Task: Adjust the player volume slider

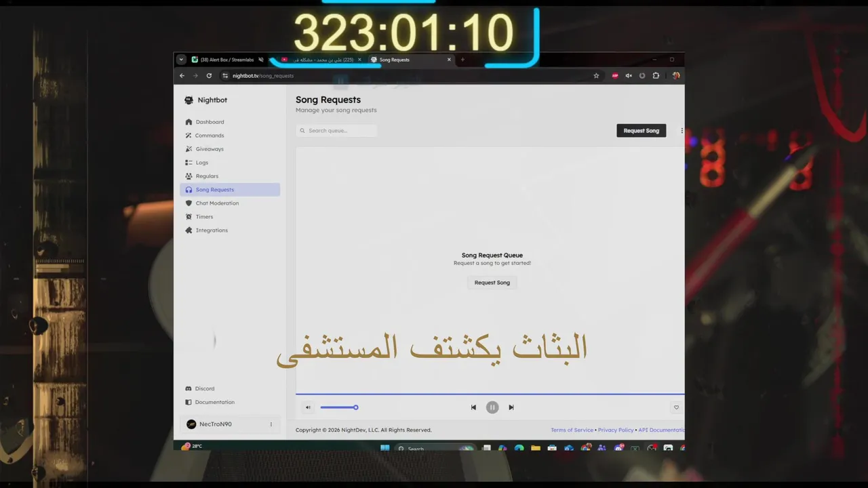Action: [x=339, y=407]
